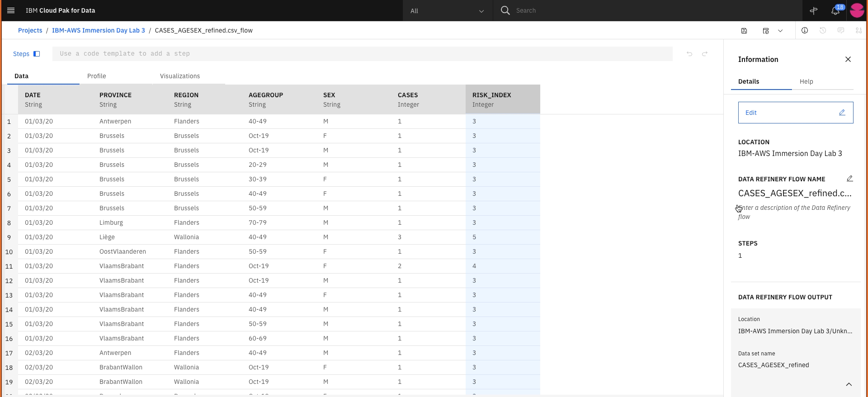Viewport: 868px width, 397px height.
Task: Go to the Projects breadcrumb link
Action: 30,30
